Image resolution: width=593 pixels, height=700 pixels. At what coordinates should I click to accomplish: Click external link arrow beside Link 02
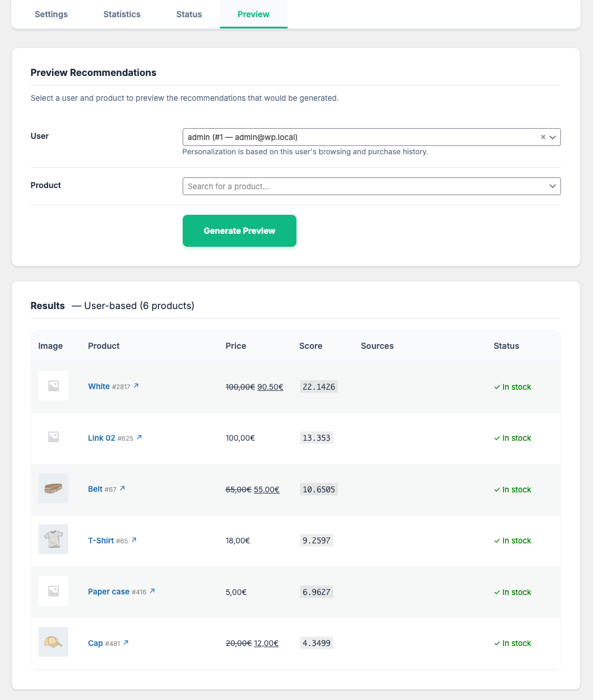pyautogui.click(x=139, y=438)
